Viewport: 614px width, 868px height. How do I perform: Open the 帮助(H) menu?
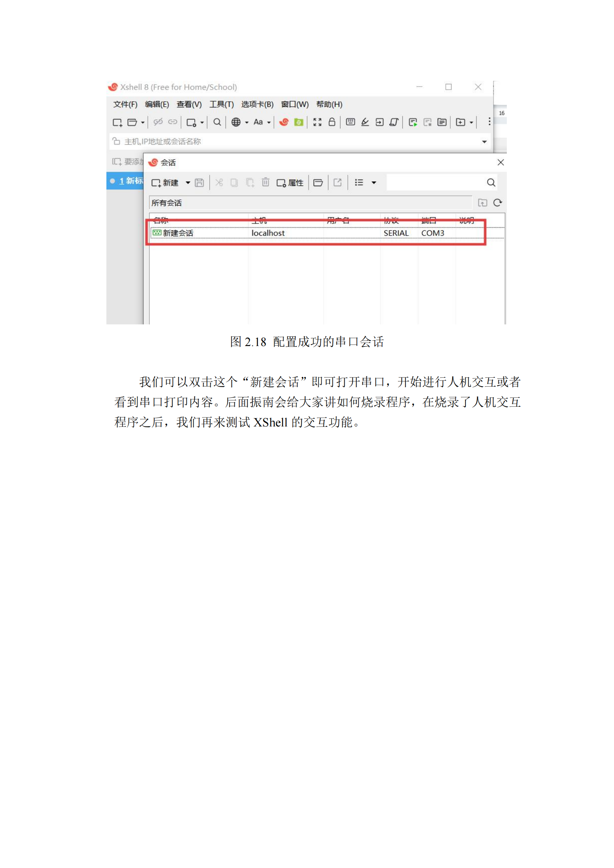(x=329, y=104)
